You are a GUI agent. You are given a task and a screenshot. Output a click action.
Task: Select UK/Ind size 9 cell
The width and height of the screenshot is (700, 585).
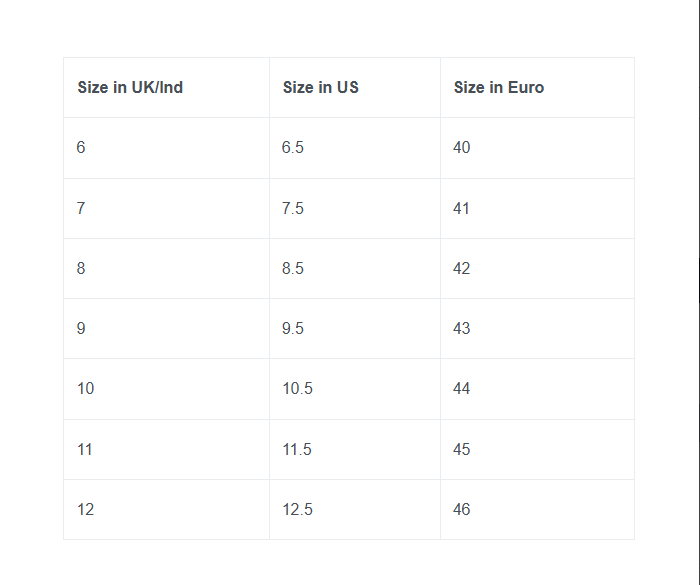coord(81,329)
